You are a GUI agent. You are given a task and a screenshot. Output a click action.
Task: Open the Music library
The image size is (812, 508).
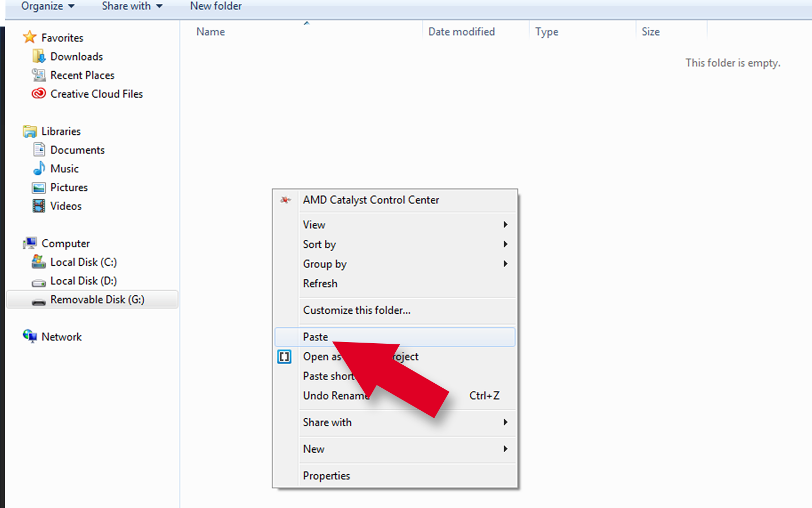64,168
